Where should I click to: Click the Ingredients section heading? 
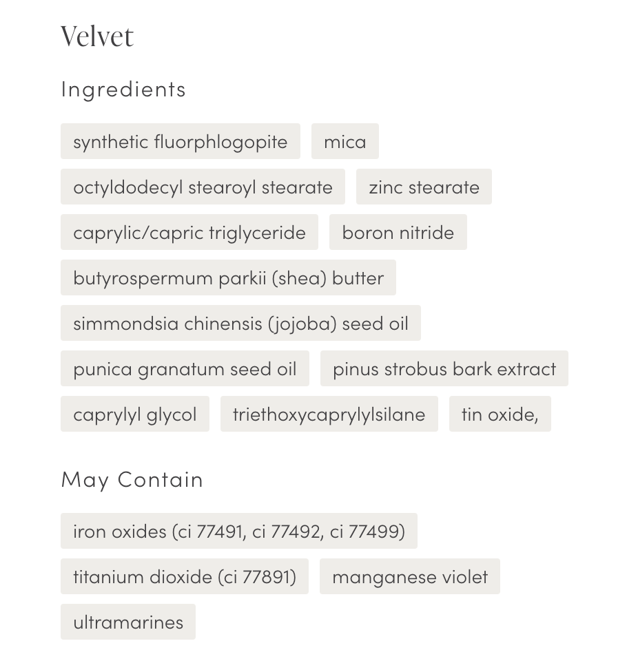(x=123, y=89)
